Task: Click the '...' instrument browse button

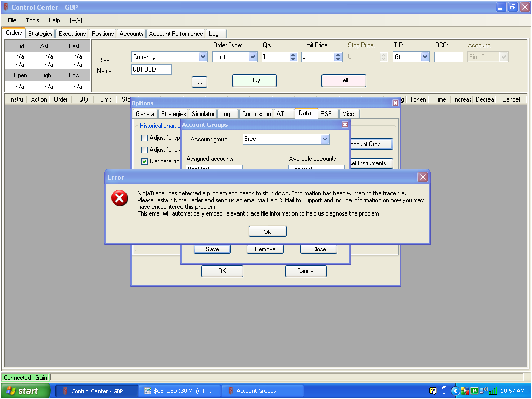Action: (x=200, y=82)
